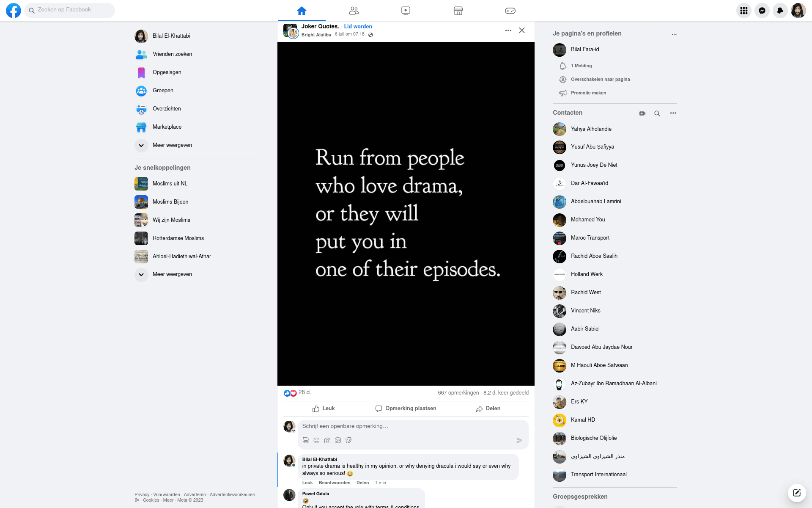This screenshot has height=508, width=812.
Task: Open chat with Transport Internationaal
Action: tap(614, 475)
